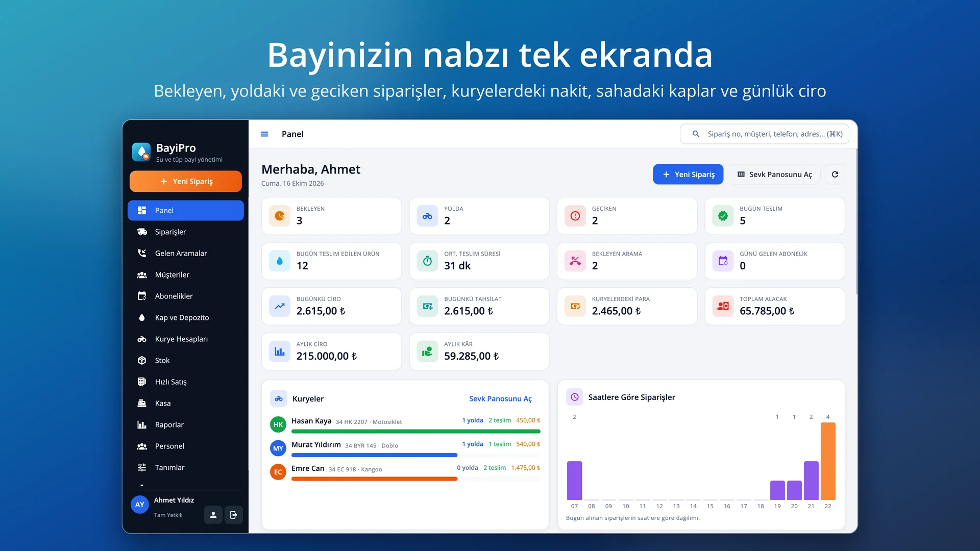Click the blue Yeni Sipariş header button
This screenshot has width=980, height=551.
688,174
